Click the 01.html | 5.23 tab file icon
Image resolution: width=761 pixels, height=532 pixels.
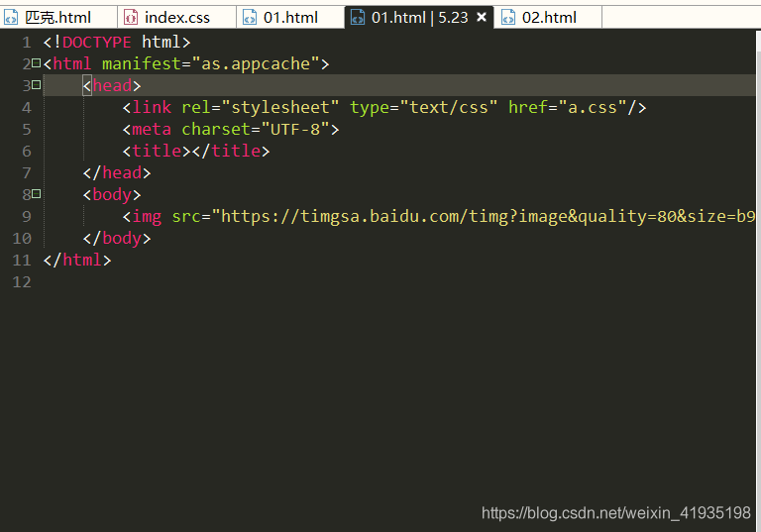pyautogui.click(x=357, y=18)
